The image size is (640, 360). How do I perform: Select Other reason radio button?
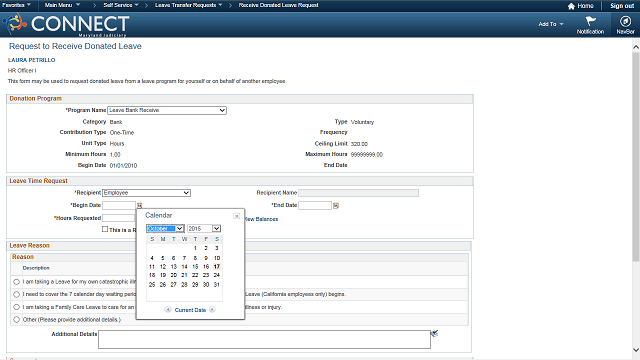[x=16, y=320]
